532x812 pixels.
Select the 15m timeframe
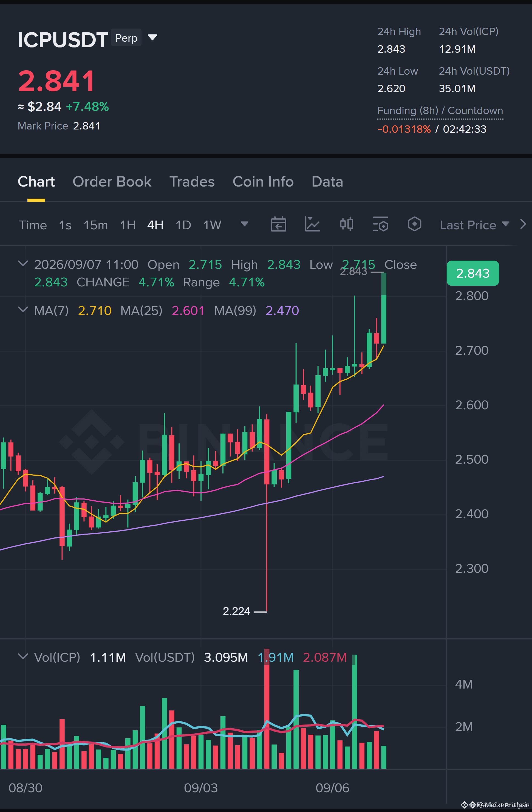95,225
